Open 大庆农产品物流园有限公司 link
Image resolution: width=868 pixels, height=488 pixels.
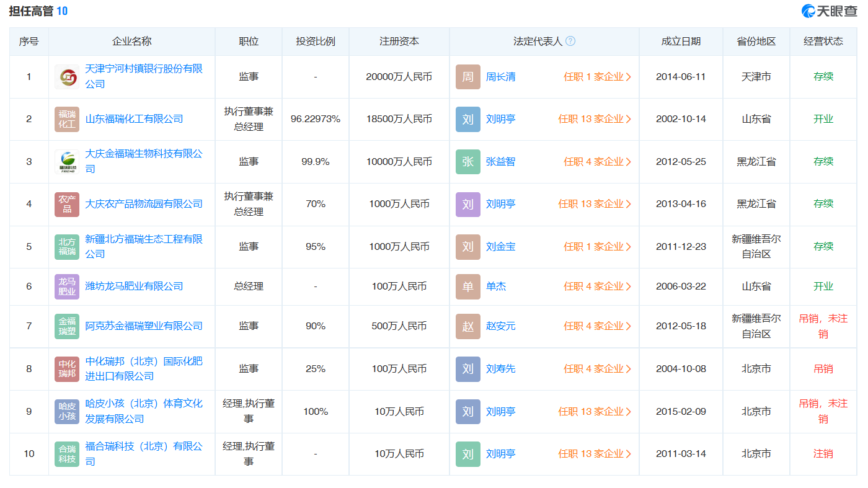coord(144,204)
